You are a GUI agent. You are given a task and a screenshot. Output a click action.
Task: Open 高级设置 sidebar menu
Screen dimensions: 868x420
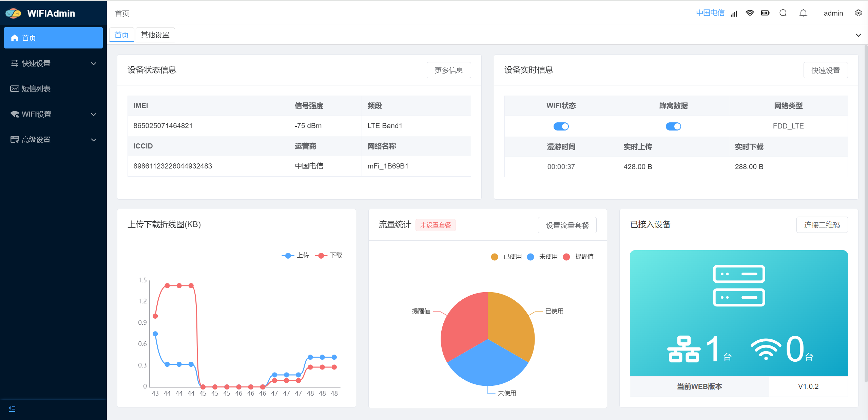53,140
